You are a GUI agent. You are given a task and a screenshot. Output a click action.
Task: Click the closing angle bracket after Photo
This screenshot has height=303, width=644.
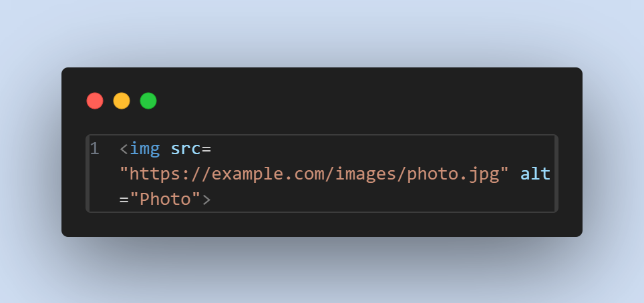pos(206,200)
